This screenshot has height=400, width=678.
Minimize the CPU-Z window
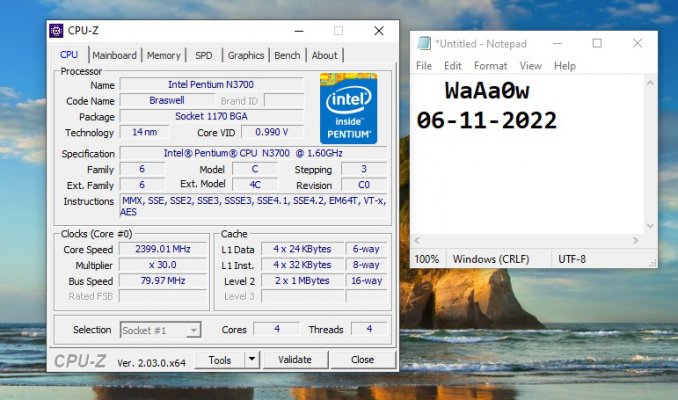pyautogui.click(x=299, y=31)
